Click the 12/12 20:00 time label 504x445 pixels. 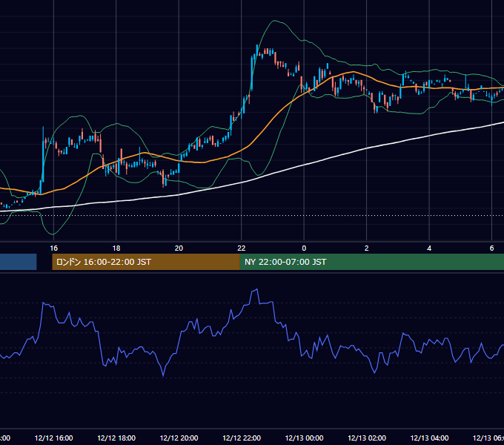[179, 438]
